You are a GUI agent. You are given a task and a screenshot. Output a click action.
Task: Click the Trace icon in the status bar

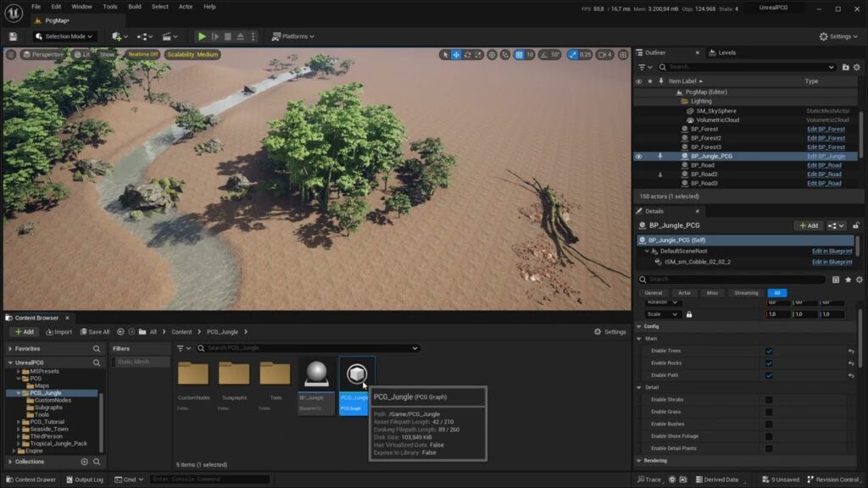tap(649, 480)
